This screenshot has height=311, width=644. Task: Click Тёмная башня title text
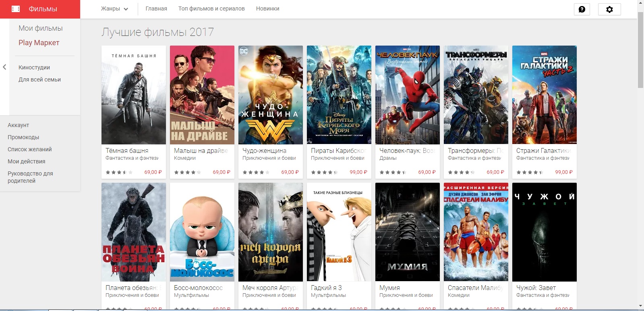127,150
